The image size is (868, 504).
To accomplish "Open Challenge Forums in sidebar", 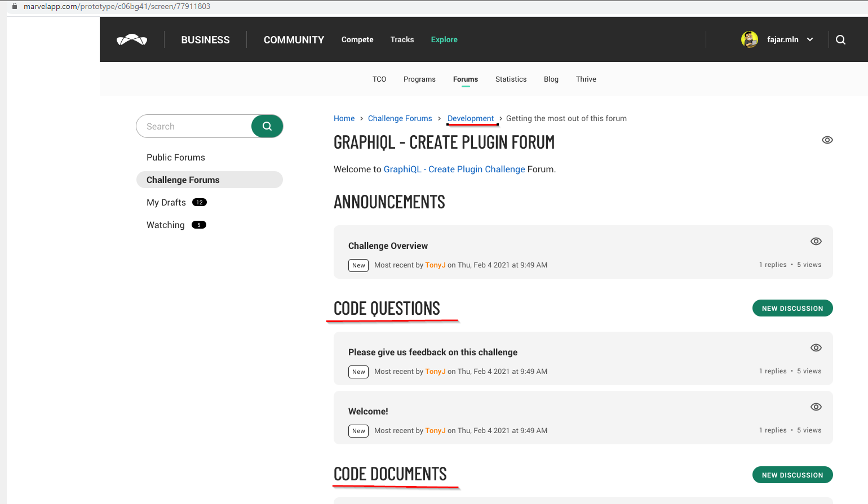I will 210,180.
